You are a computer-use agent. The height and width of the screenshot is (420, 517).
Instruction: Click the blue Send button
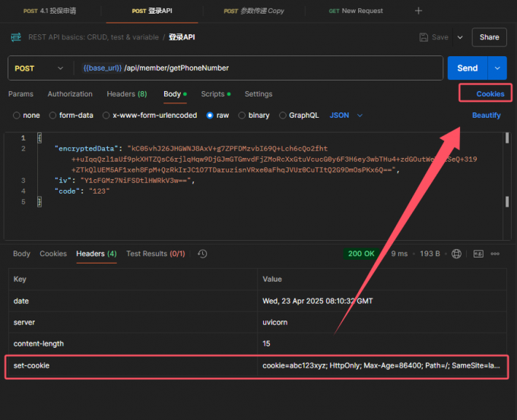(x=468, y=68)
